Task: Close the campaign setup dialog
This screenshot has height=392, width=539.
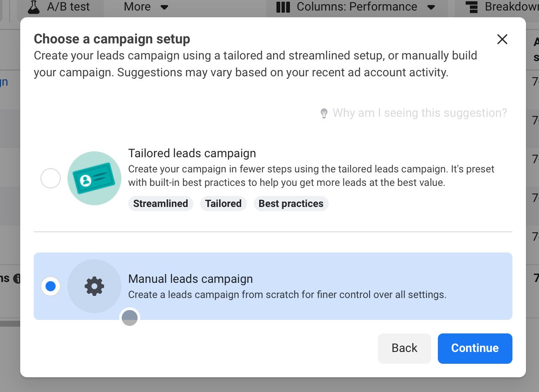Action: click(502, 39)
